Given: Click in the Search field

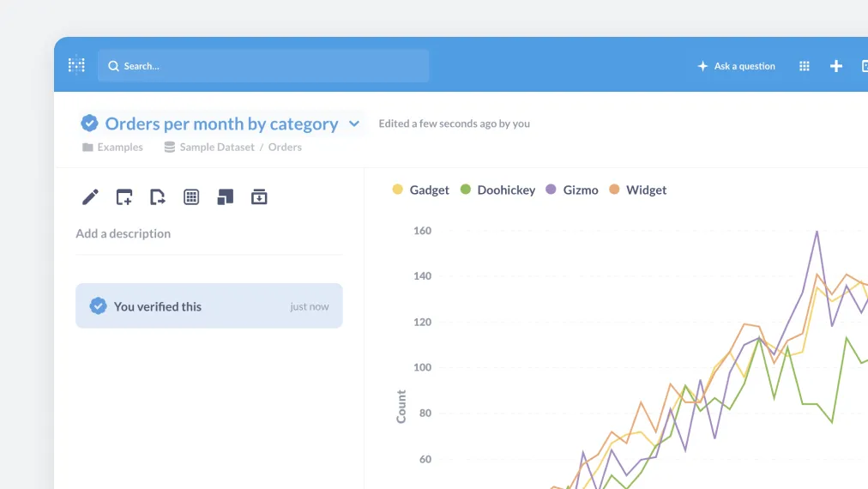Looking at the screenshot, I should pos(266,66).
